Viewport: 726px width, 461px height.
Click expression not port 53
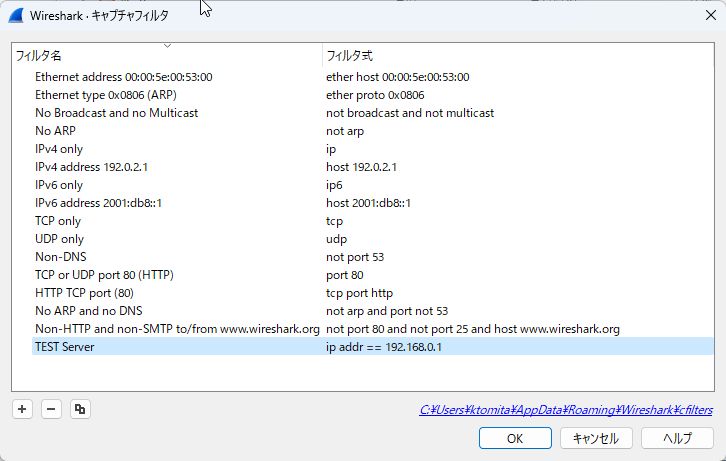pos(355,257)
